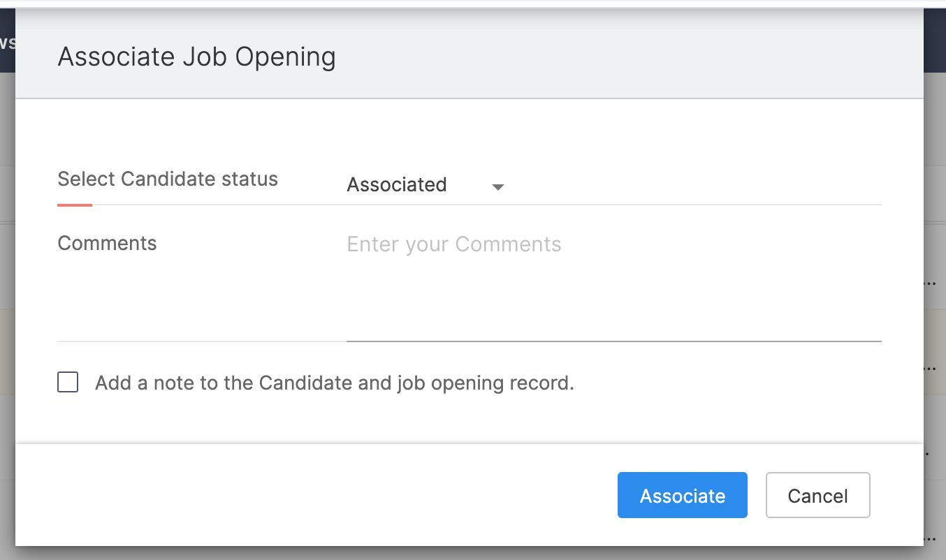Screen dimensions: 946x560
Task: Cancel the Associate Job Opening dialog
Action: [x=817, y=496]
